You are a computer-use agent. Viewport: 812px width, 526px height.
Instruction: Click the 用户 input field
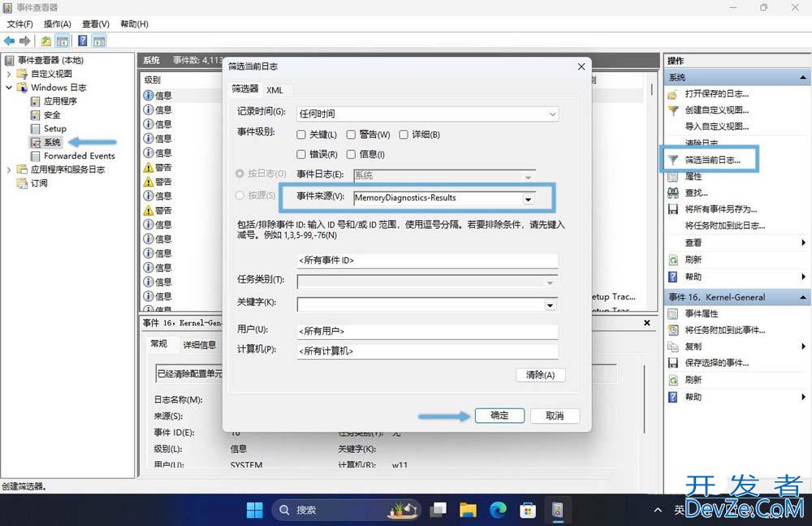click(427, 331)
